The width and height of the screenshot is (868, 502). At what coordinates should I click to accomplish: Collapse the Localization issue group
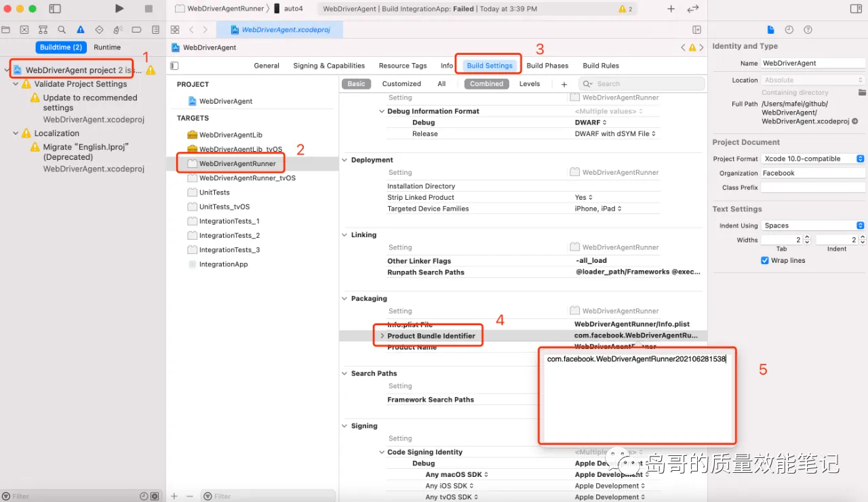point(16,133)
